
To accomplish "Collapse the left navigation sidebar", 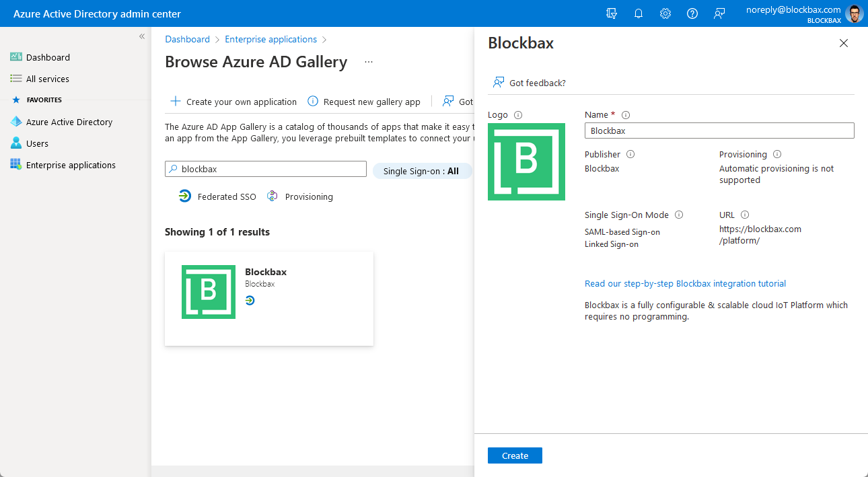I will tap(142, 36).
